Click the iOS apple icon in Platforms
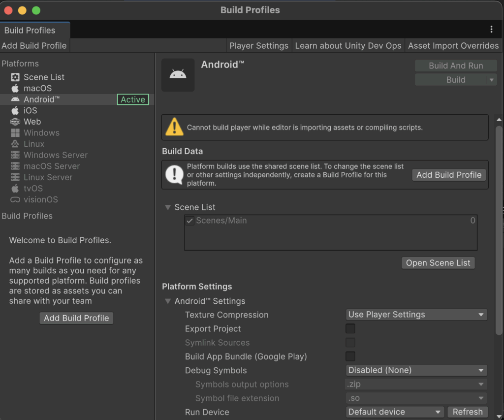Viewport: 504px width, 420px height. (x=15, y=111)
